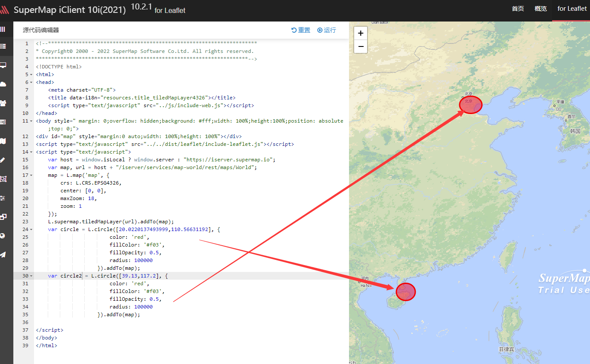The height and width of the screenshot is (364, 590).
Task: Collapse the body tag on line 11
Action: point(32,121)
